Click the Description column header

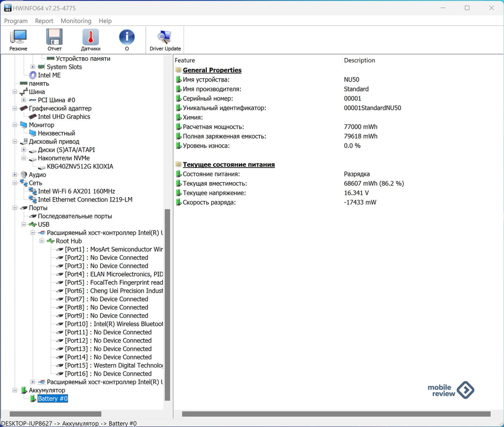coord(359,60)
